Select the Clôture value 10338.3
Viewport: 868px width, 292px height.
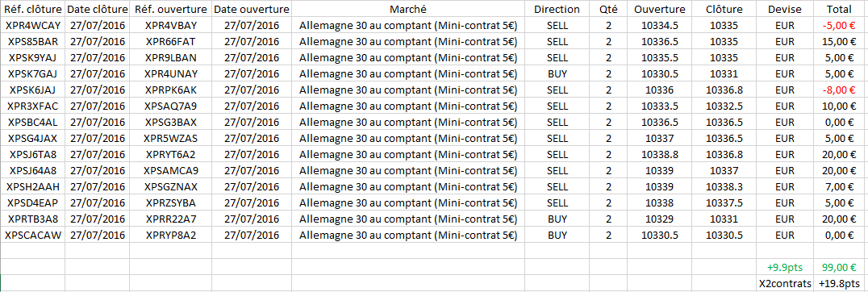tap(724, 186)
